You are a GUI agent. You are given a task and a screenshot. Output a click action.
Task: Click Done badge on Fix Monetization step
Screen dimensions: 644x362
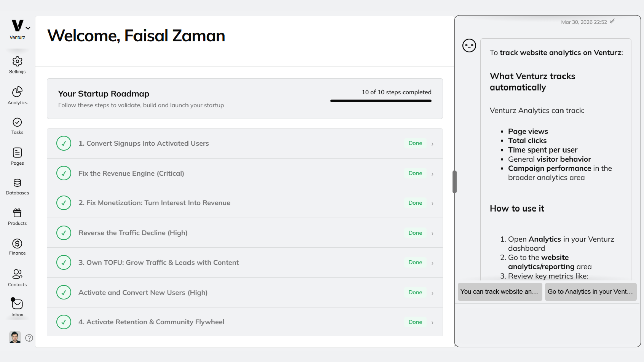pos(415,203)
